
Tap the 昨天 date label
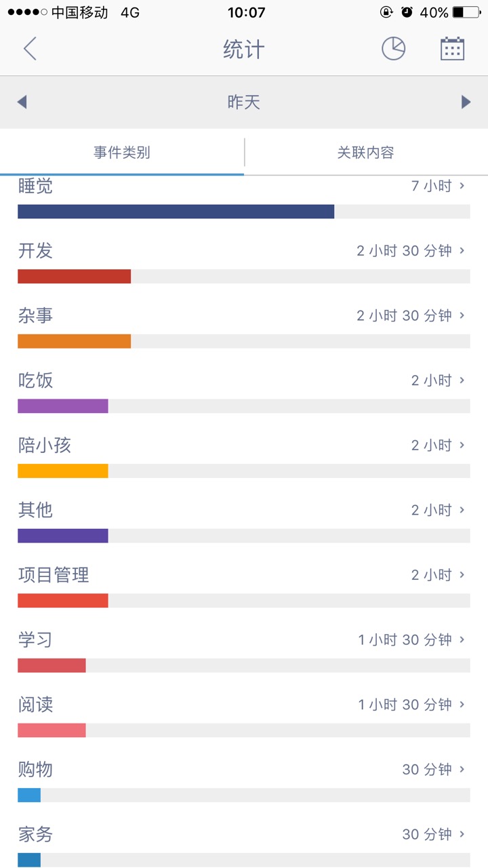[244, 102]
